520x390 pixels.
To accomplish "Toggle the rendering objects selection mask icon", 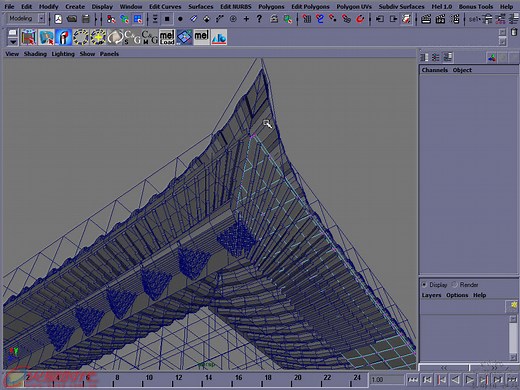I will click(x=233, y=19).
